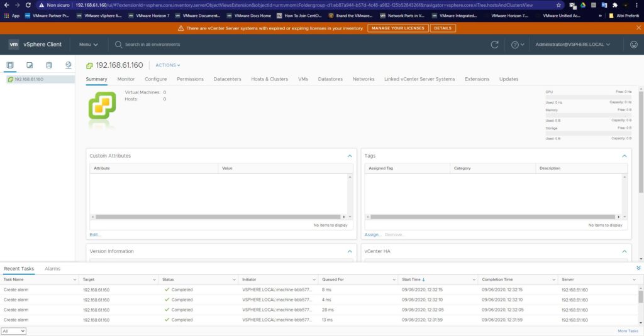Switch to the Monitor tab
This screenshot has height=336, width=644.
[126, 79]
